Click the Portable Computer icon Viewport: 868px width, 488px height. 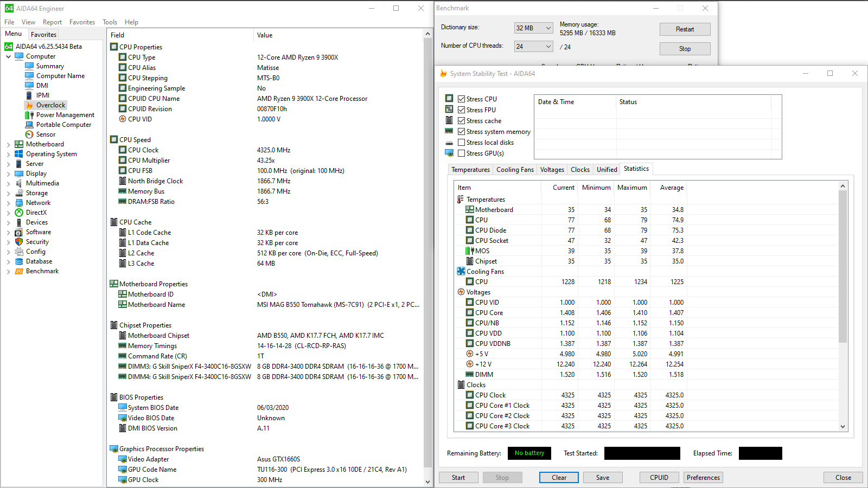[29, 125]
